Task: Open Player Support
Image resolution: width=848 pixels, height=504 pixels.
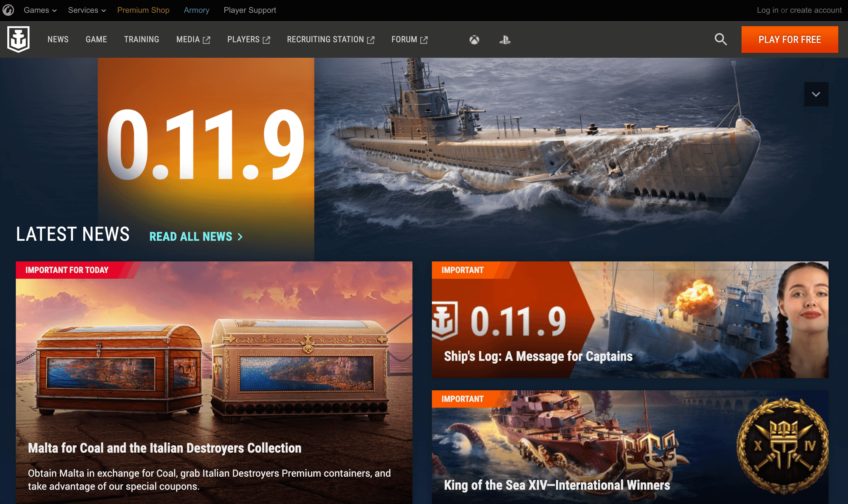Action: coord(250,10)
